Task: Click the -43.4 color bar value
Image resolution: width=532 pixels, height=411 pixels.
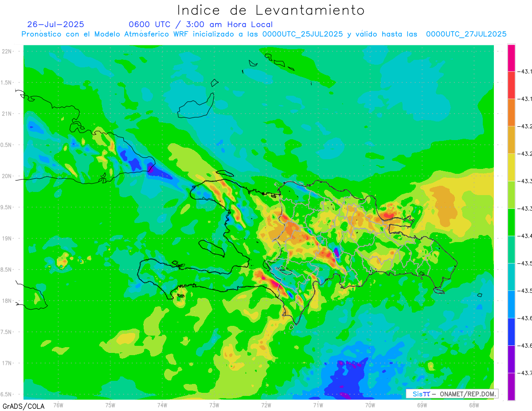Action: click(525, 236)
